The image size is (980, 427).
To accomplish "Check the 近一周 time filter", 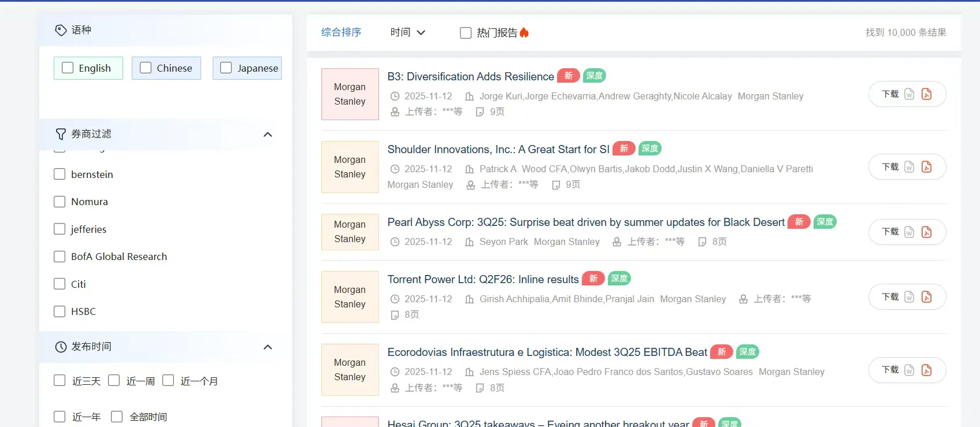I will pos(114,380).
